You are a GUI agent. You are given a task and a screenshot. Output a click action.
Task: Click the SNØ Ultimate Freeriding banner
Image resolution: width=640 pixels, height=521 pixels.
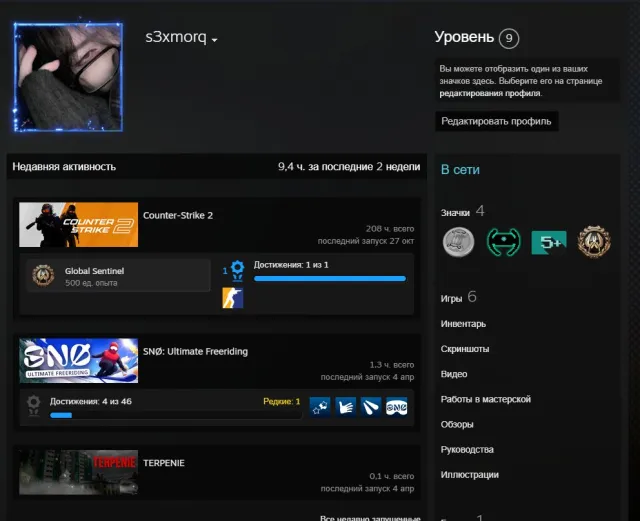[78, 361]
